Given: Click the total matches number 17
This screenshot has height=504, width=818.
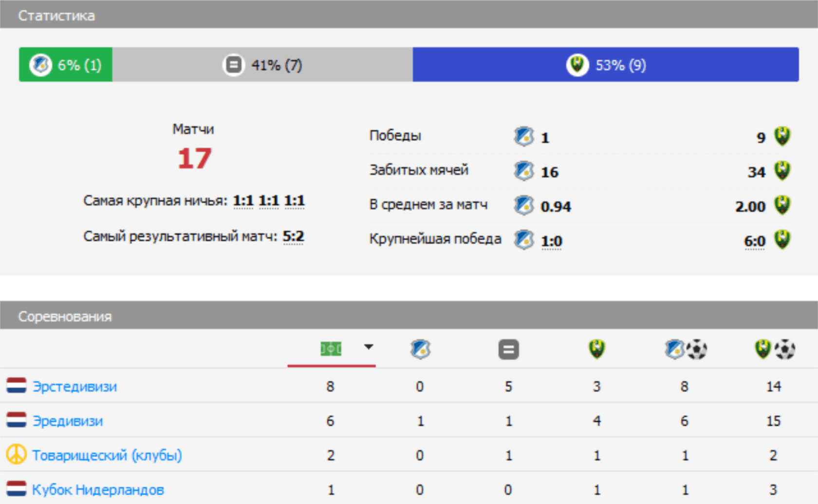Looking at the screenshot, I should 194,159.
